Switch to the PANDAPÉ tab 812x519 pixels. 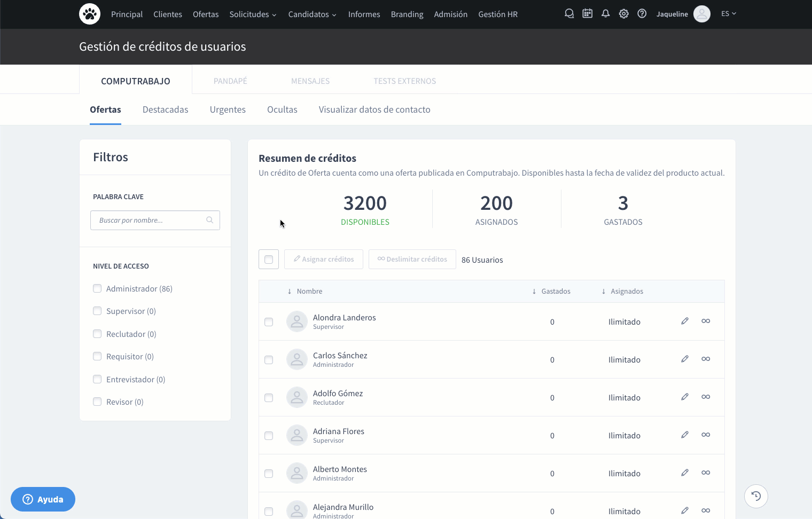230,81
